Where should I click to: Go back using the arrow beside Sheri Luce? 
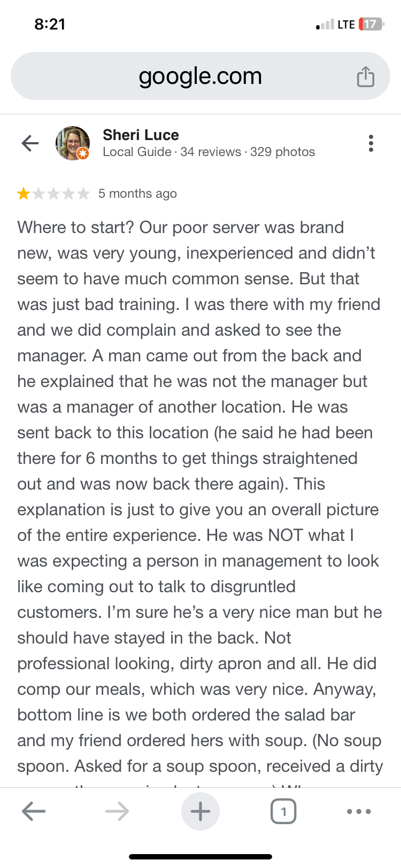tap(30, 143)
